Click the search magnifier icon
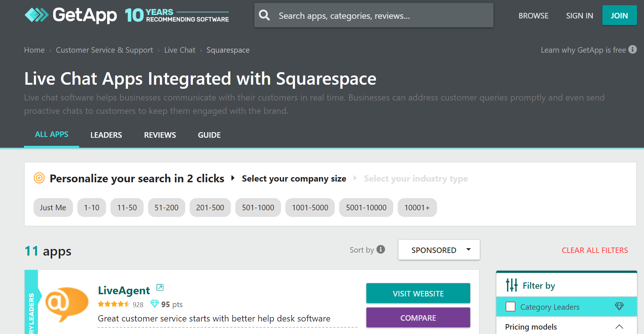 pos(264,15)
